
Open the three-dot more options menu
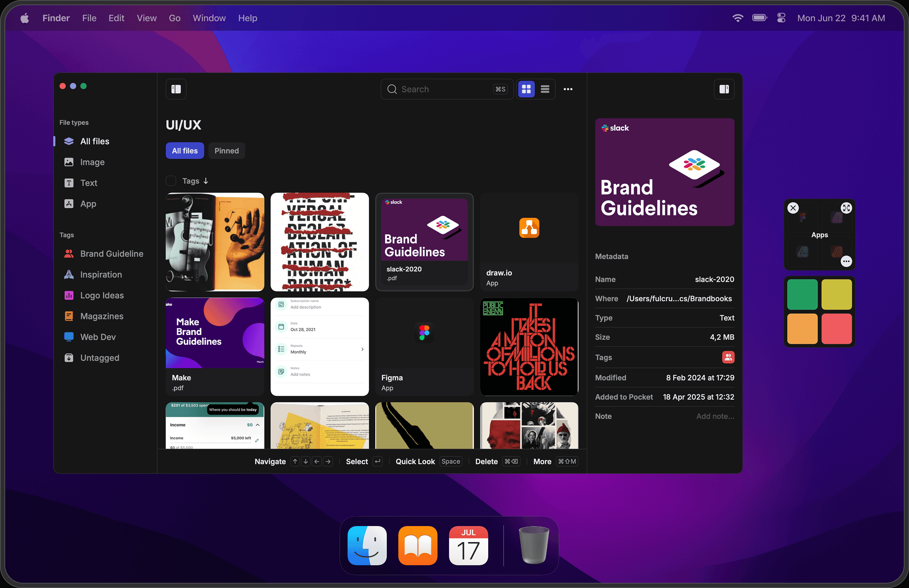[x=568, y=89]
